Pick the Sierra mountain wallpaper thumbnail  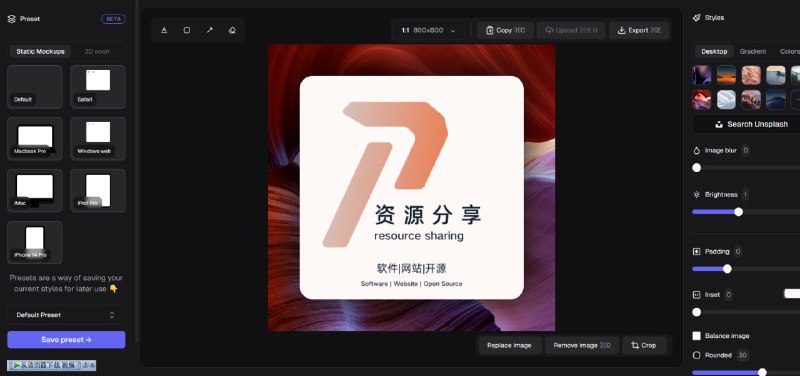tap(751, 100)
